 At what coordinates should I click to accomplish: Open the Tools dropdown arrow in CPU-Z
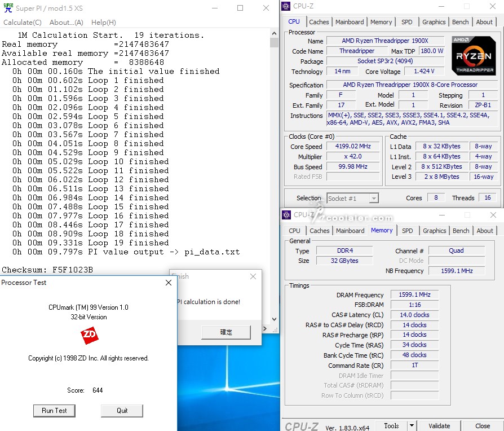click(x=412, y=426)
